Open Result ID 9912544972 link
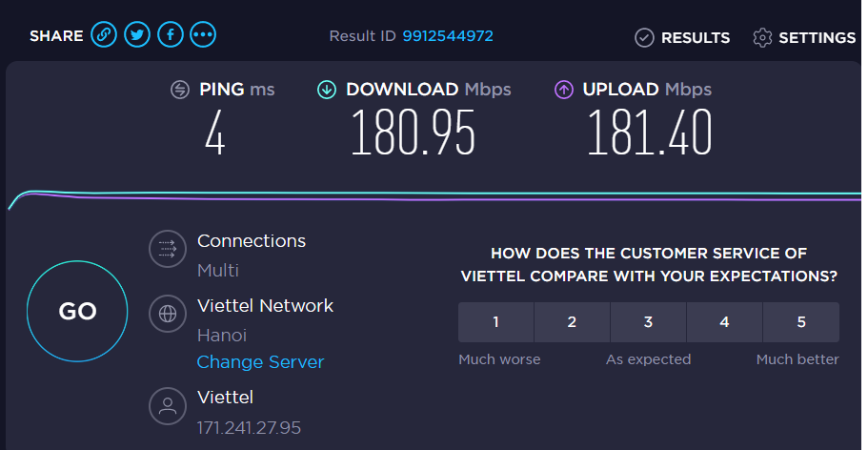This screenshot has width=868, height=450. [x=448, y=36]
